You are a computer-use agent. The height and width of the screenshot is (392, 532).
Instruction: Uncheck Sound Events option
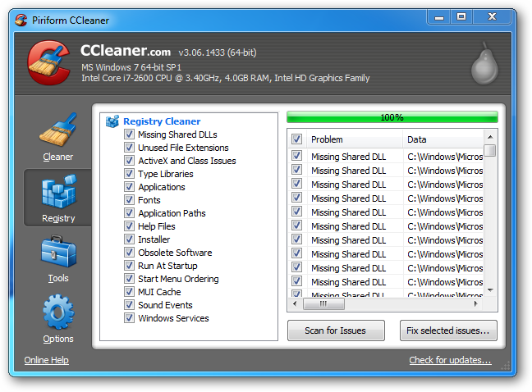click(129, 304)
